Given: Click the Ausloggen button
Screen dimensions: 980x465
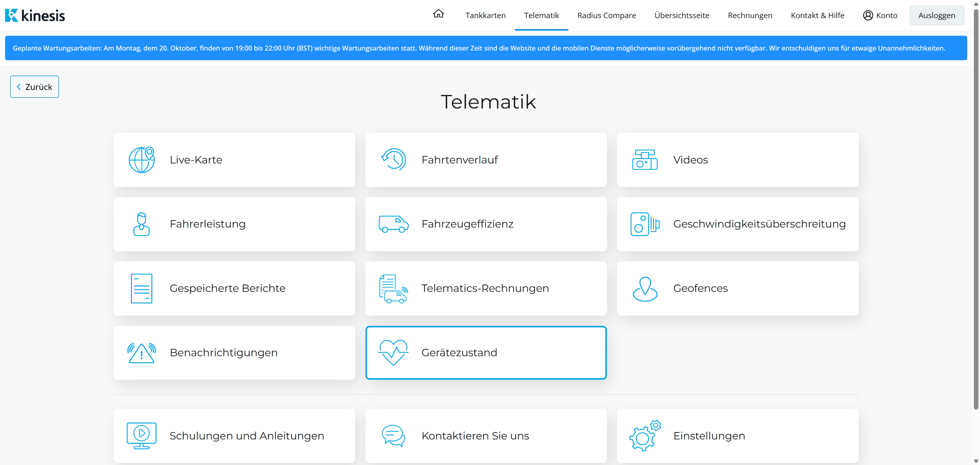Looking at the screenshot, I should click(x=936, y=15).
